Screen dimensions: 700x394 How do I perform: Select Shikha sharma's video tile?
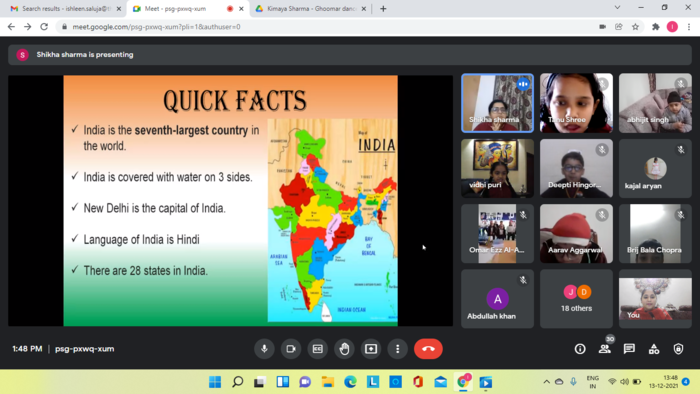(497, 103)
